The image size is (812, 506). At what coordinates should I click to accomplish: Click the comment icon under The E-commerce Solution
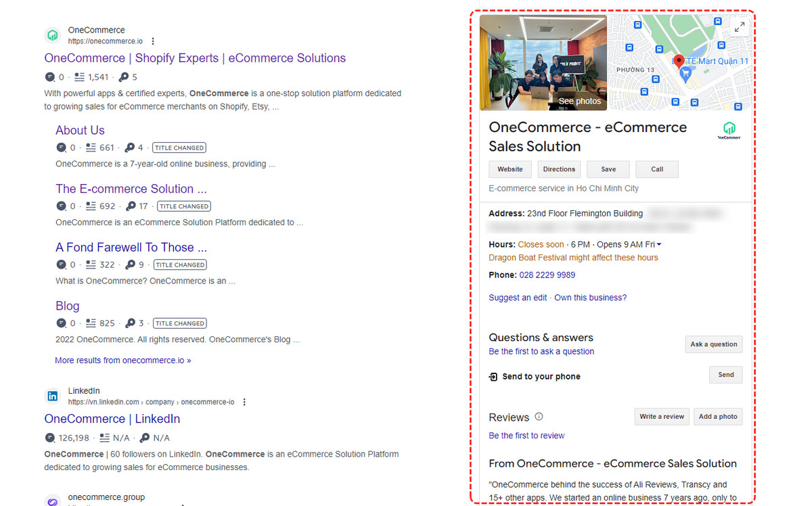click(62, 206)
